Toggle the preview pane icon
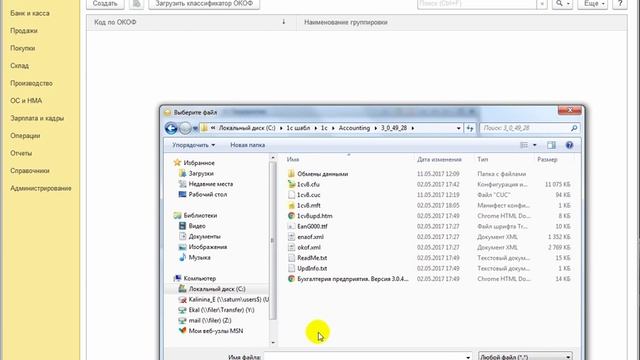The width and height of the screenshot is (640, 360). (x=551, y=145)
